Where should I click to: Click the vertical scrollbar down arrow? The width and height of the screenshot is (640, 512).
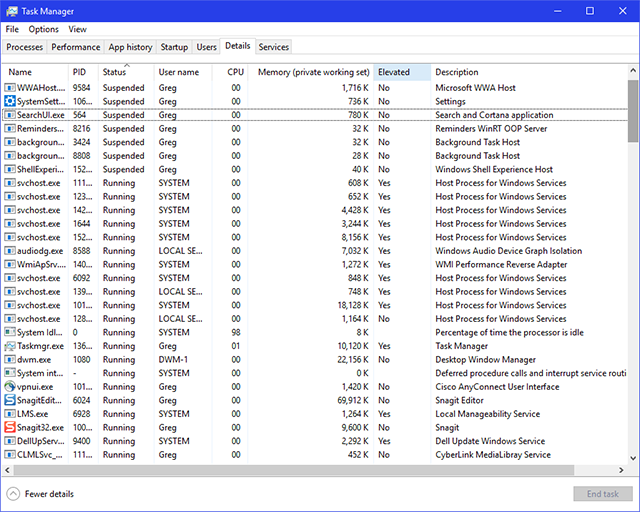633,459
